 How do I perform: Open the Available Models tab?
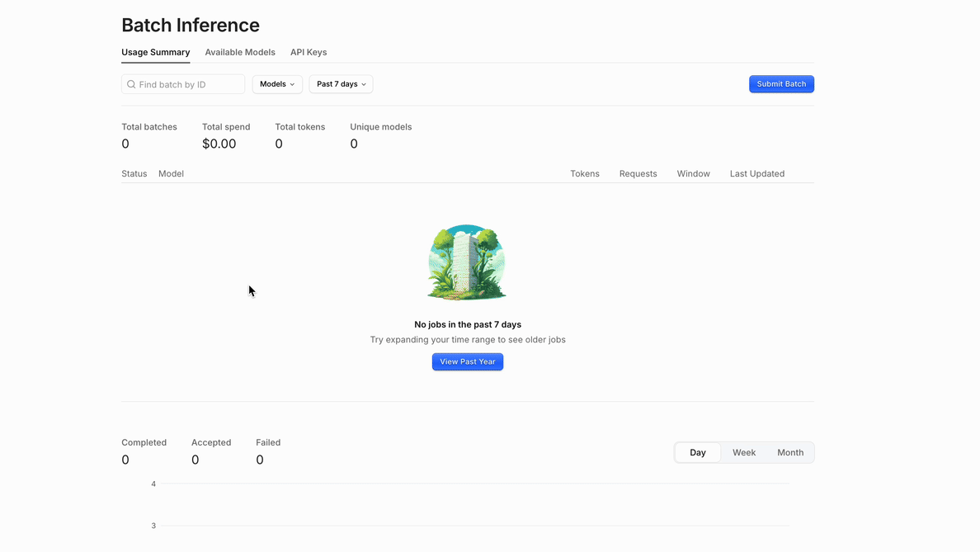pos(240,52)
